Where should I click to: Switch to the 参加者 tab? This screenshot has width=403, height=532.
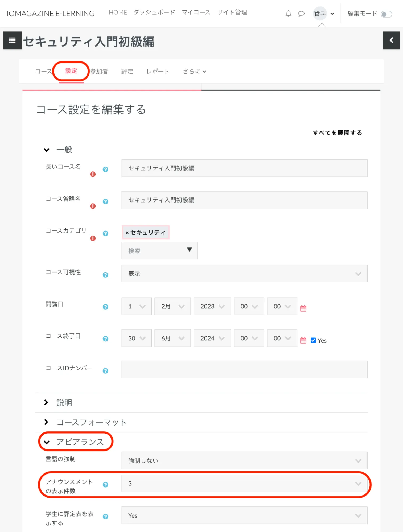click(x=99, y=71)
